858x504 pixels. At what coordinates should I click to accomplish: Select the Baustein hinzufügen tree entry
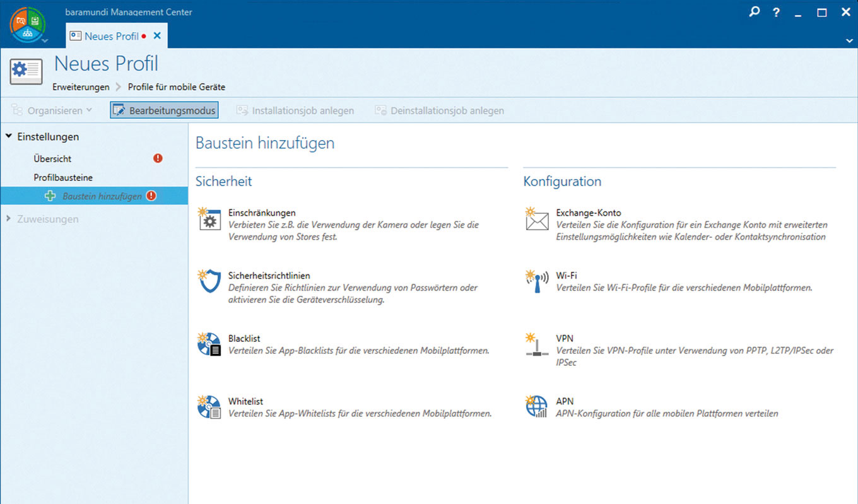(94, 196)
